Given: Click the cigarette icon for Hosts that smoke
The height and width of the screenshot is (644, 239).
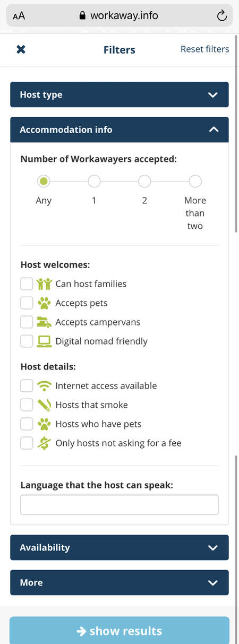Looking at the screenshot, I should (44, 405).
